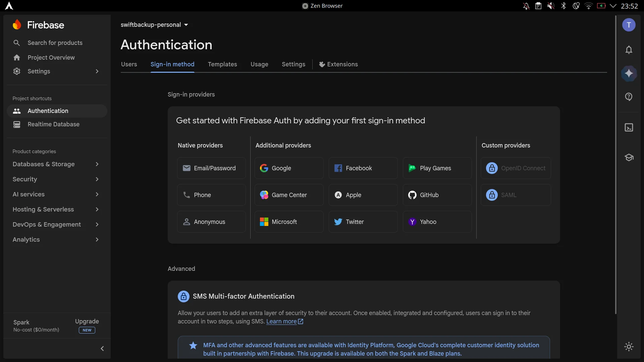Viewport: 644px width, 362px height.
Task: Switch to the Templates tab
Action: (222, 64)
